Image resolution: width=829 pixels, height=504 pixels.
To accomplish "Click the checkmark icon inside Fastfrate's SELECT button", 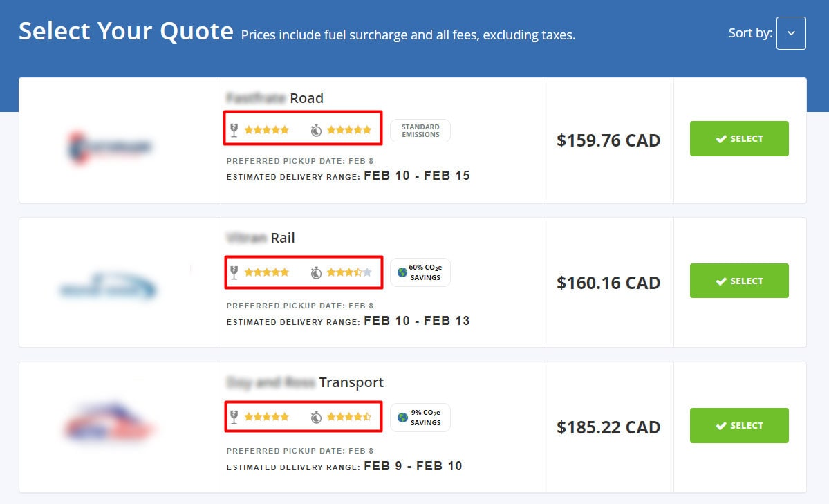I will [x=721, y=138].
